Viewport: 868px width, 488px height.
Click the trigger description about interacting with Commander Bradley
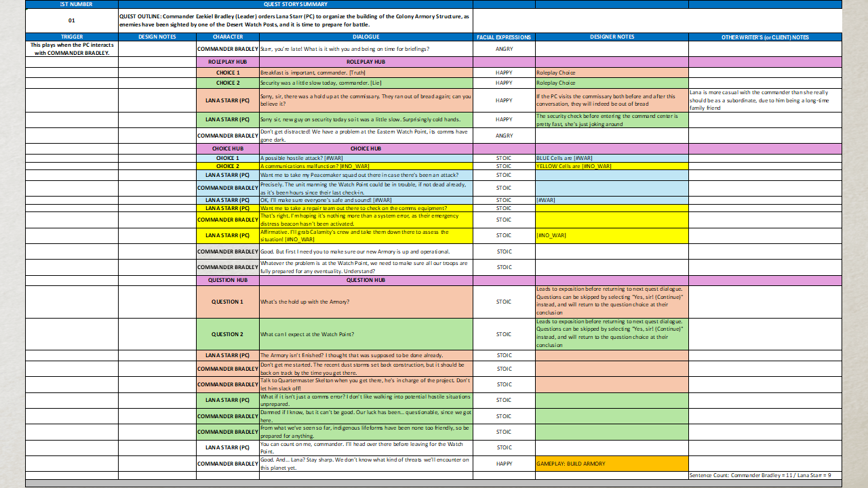point(72,49)
